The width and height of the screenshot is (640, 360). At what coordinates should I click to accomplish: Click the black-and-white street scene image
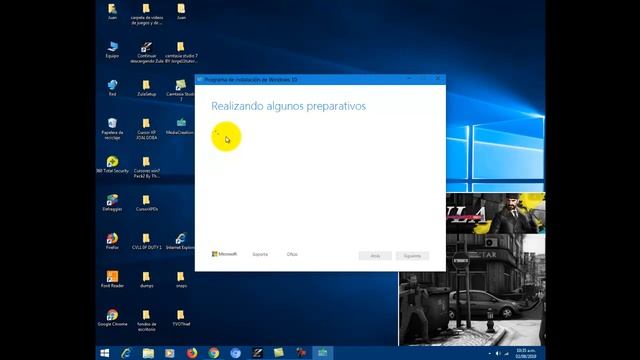click(x=472, y=290)
